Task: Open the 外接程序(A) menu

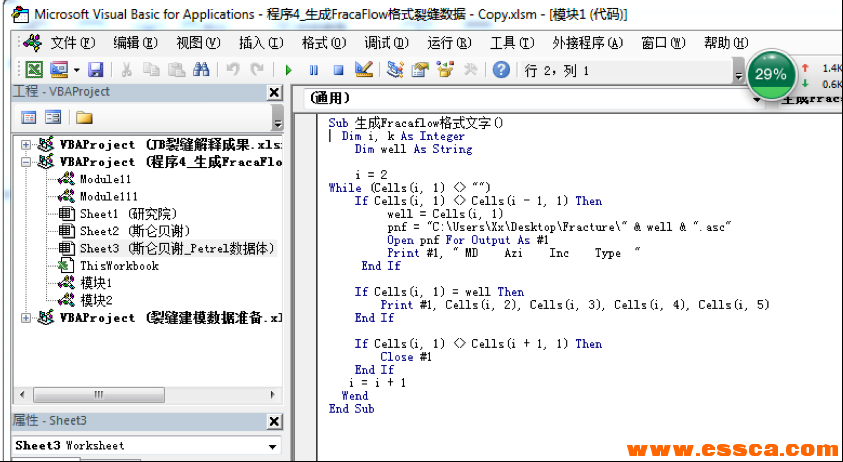Action: point(588,42)
